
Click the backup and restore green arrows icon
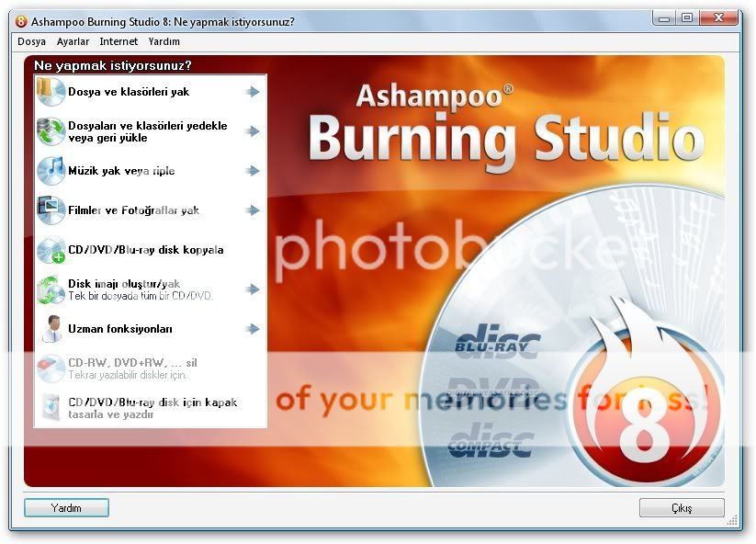(x=51, y=131)
